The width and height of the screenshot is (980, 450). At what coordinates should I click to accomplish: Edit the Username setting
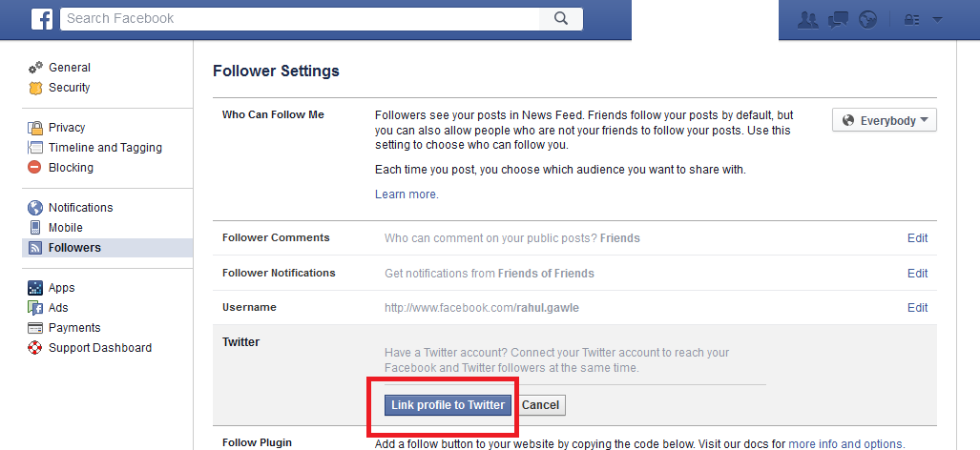pyautogui.click(x=917, y=308)
